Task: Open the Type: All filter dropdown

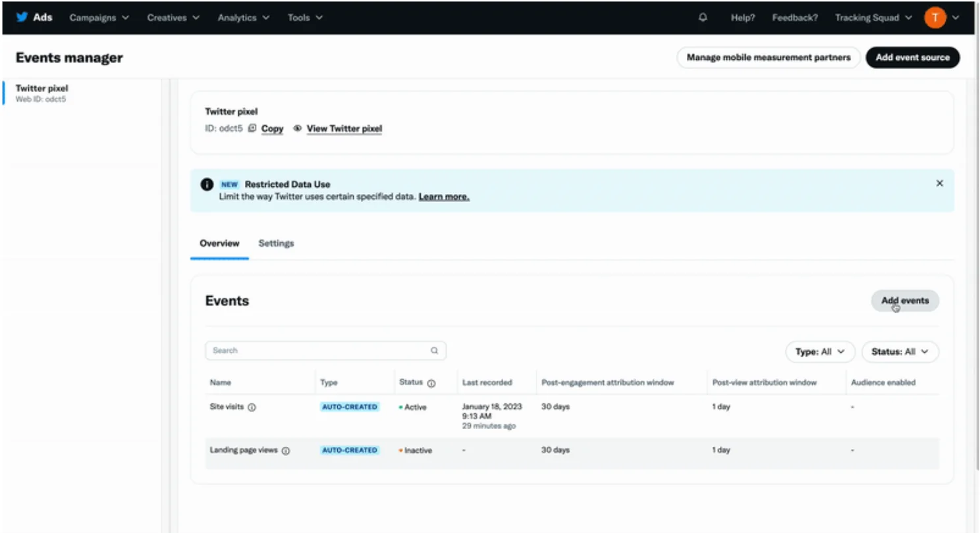Action: coord(820,352)
